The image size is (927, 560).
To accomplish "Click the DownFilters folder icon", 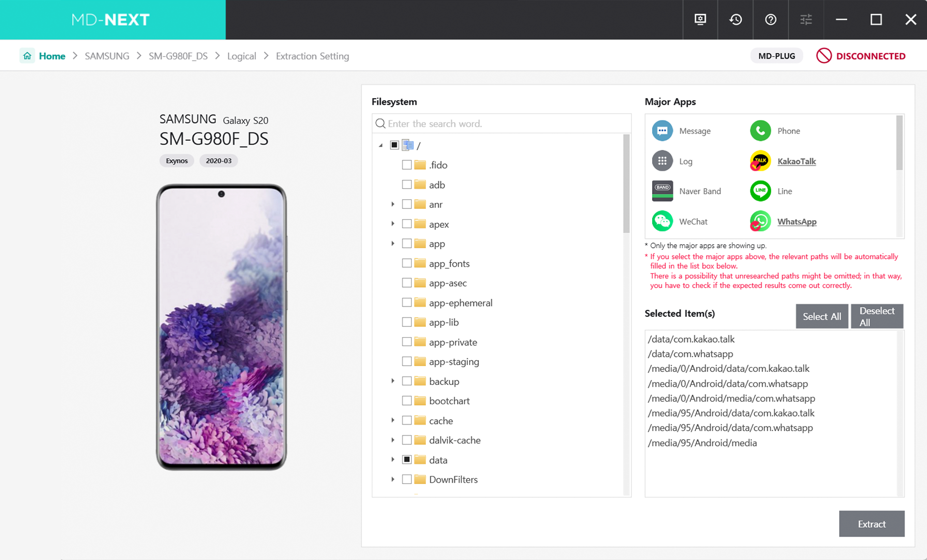I will [x=420, y=479].
